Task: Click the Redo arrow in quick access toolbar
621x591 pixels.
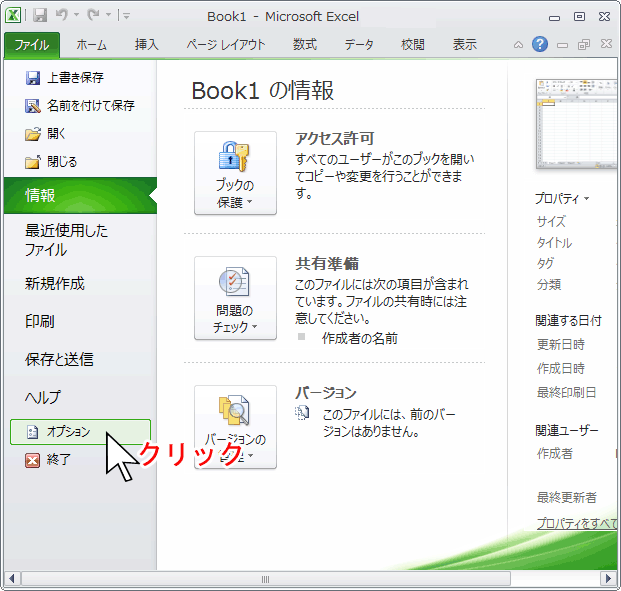Action: pos(94,15)
